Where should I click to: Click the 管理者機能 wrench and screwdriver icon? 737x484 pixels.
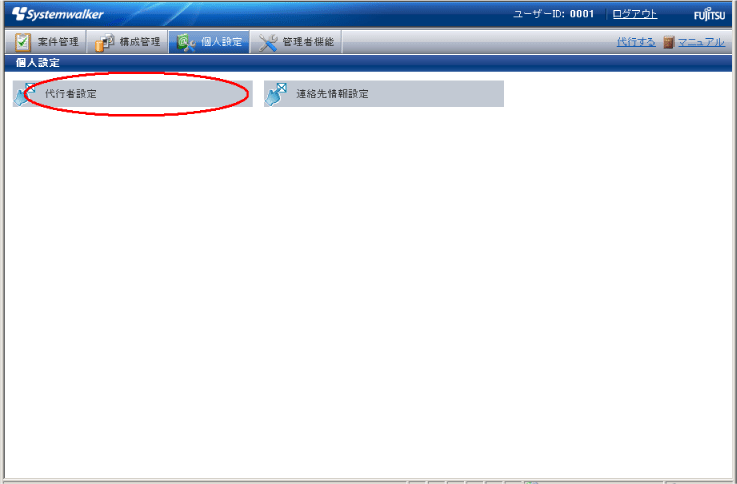pos(268,42)
